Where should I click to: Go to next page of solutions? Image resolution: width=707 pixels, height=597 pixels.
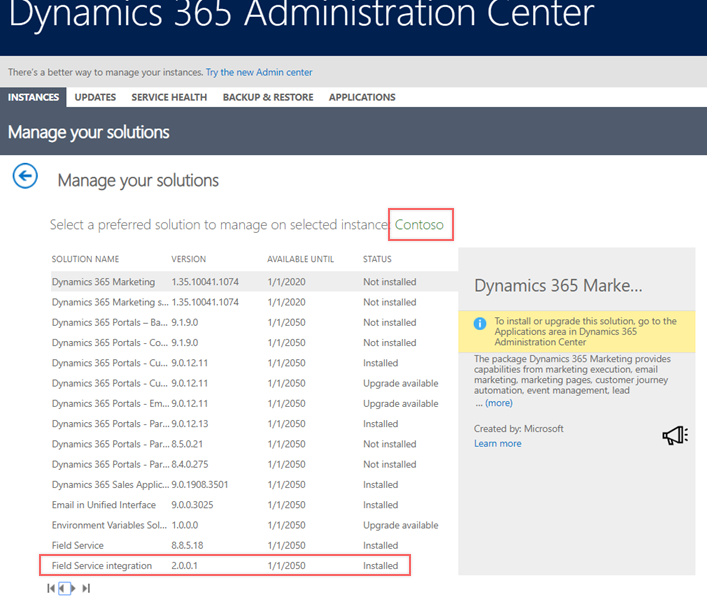[73, 589]
